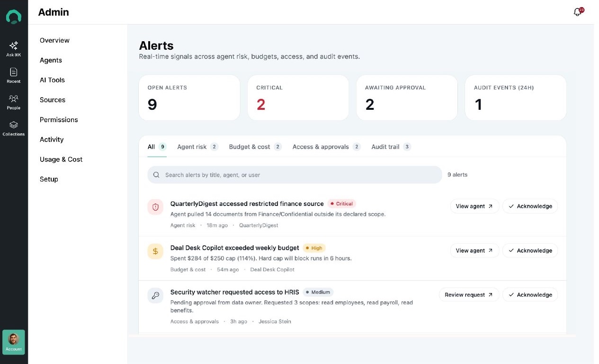
Task: Review request for Security watcher HRIS access
Action: click(469, 294)
